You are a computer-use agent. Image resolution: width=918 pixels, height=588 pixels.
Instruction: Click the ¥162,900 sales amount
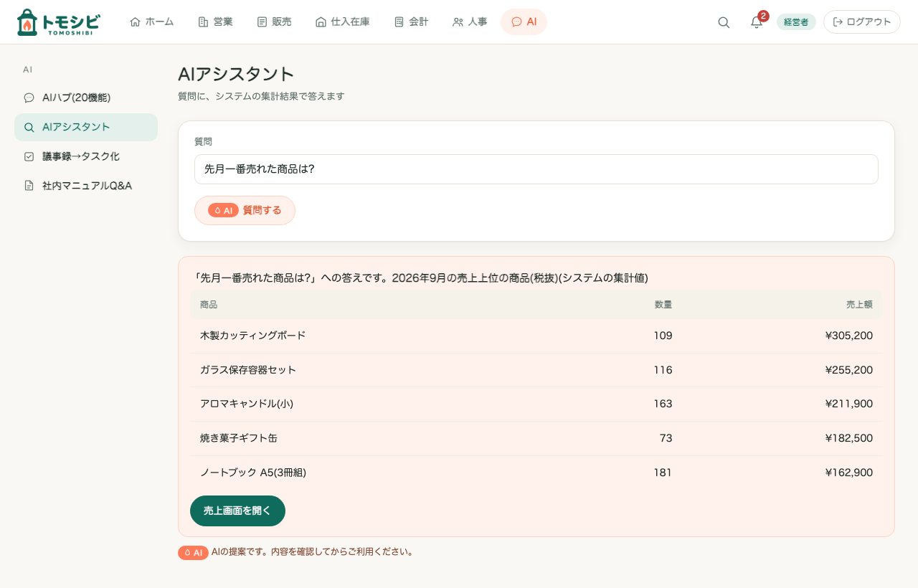click(x=849, y=473)
